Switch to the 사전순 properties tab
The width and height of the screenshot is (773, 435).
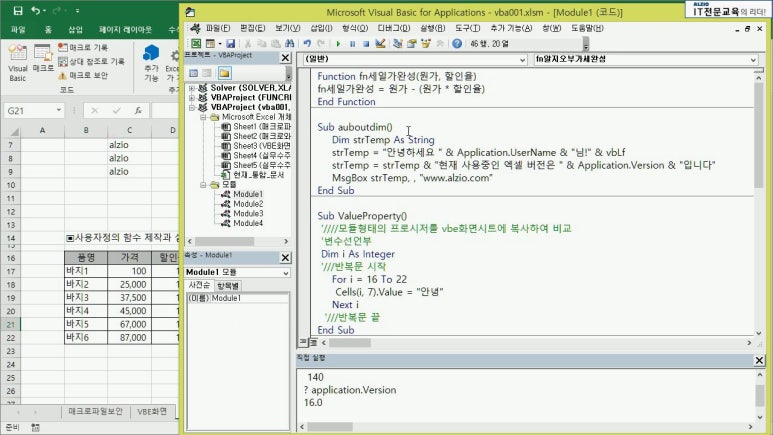tap(200, 285)
